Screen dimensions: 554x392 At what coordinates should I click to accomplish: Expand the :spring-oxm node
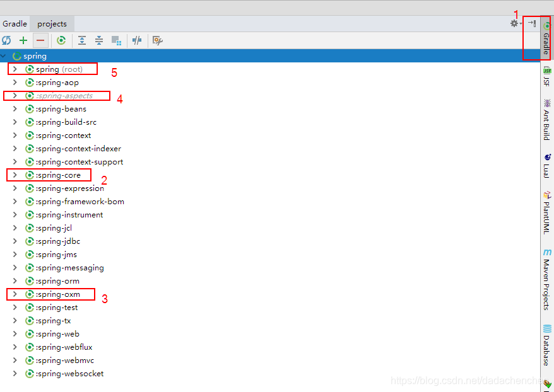point(15,294)
